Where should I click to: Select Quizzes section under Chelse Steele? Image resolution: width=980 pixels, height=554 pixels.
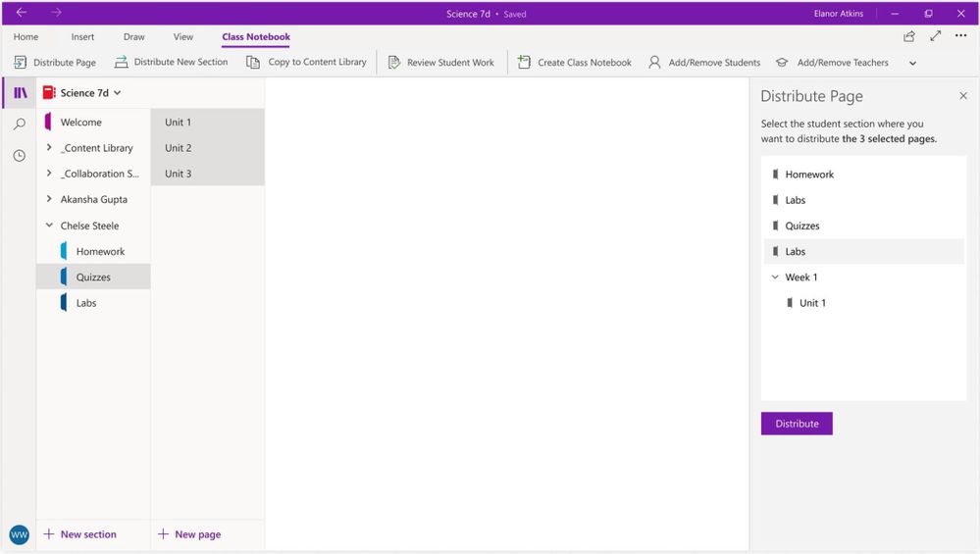pyautogui.click(x=94, y=277)
